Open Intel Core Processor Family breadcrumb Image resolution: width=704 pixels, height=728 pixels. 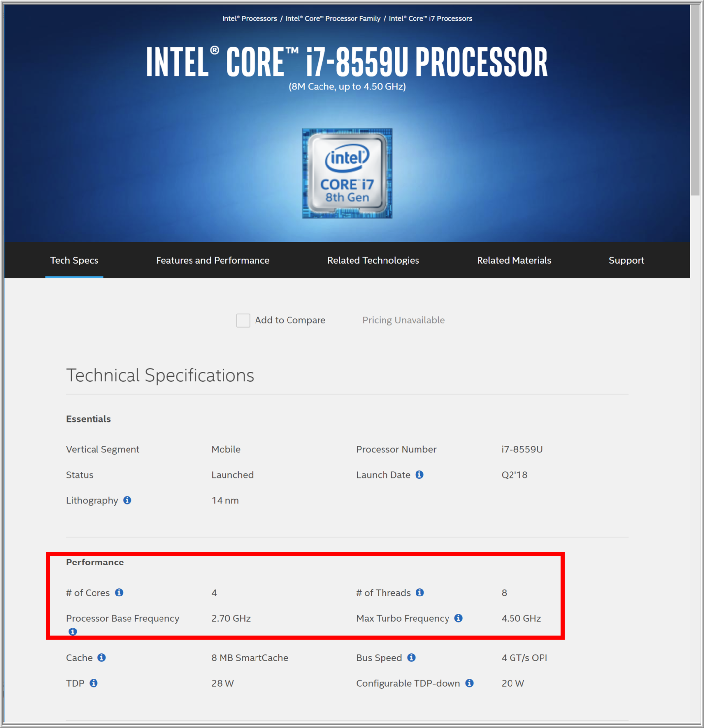(333, 18)
